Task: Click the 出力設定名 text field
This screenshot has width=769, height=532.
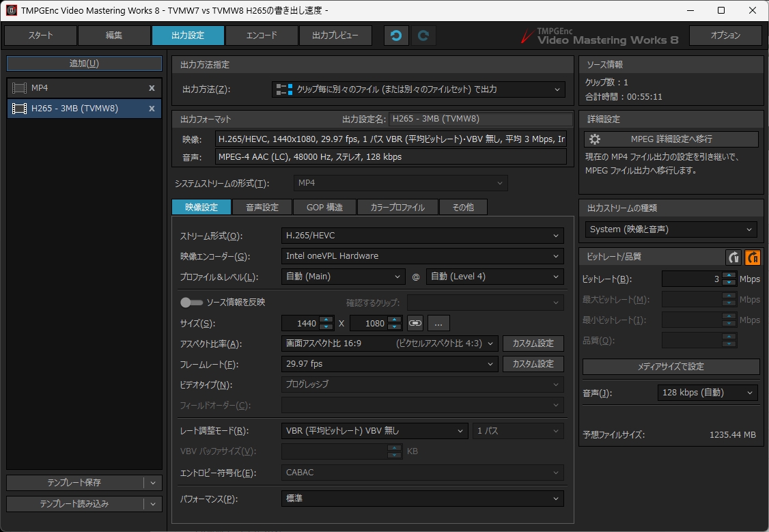Action: pyautogui.click(x=481, y=119)
